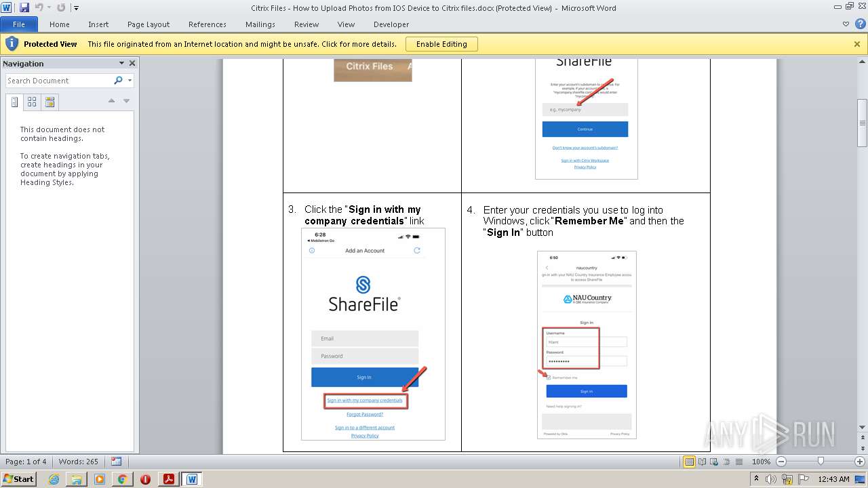Click 'Page: 1 of 4' in status bar
Viewport: 868px width, 488px height.
point(26,462)
